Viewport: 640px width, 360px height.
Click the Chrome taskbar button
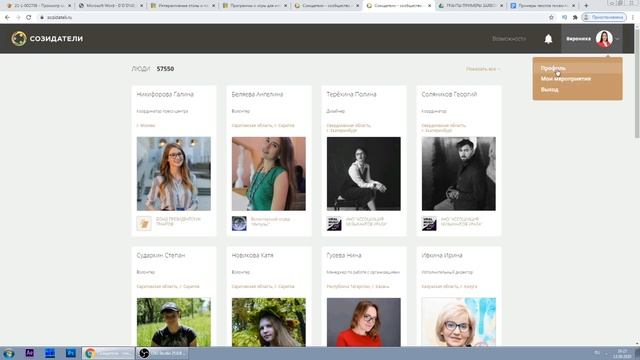click(108, 353)
